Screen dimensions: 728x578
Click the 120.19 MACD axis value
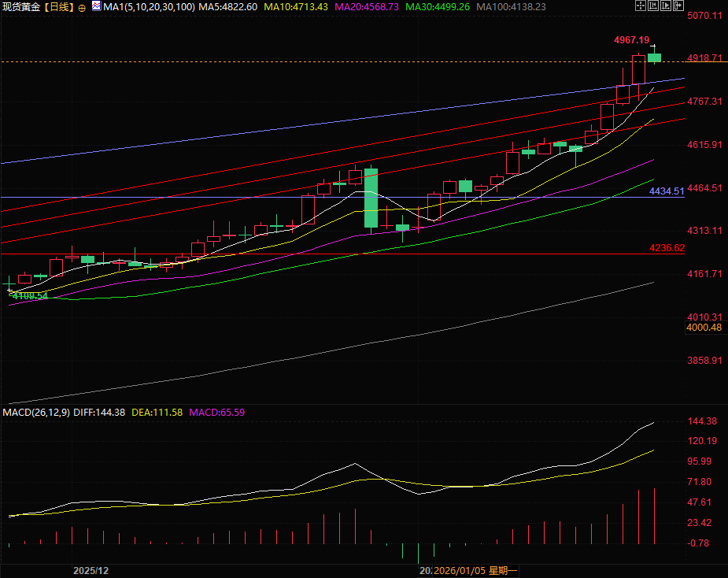702,440
